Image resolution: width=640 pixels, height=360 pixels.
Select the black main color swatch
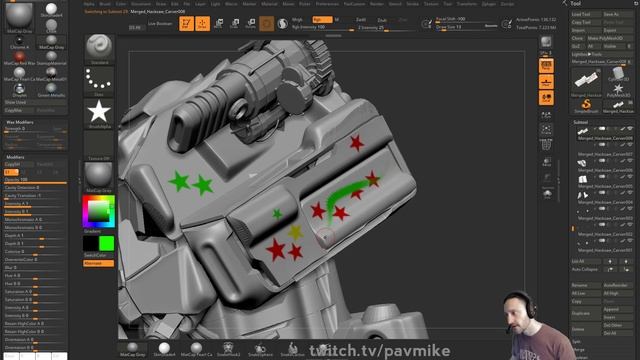pyautogui.click(x=91, y=244)
